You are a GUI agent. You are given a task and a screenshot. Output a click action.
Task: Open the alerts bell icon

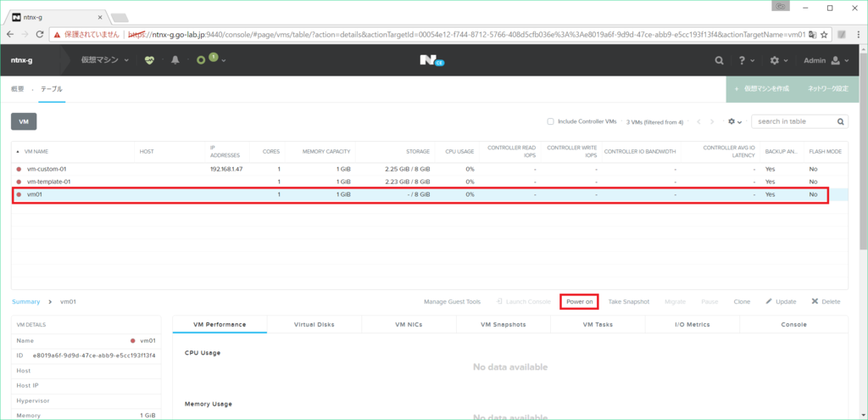point(175,60)
